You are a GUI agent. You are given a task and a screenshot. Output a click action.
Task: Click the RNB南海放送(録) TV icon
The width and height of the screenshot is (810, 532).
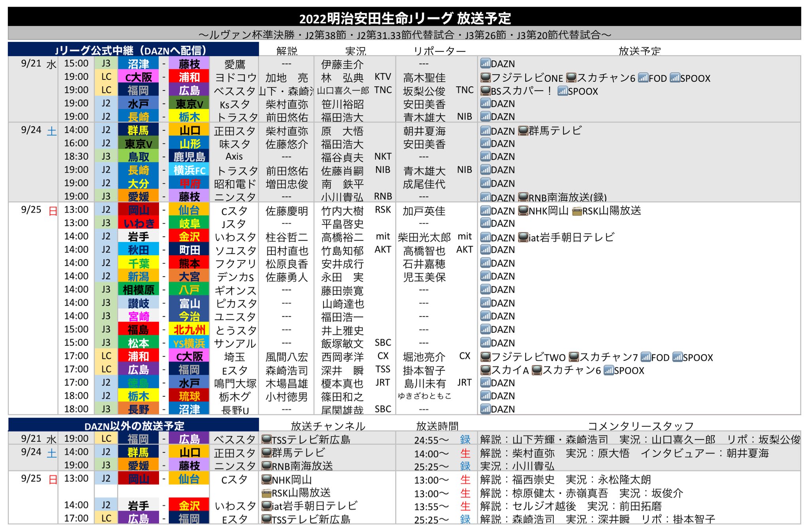pos(523,197)
